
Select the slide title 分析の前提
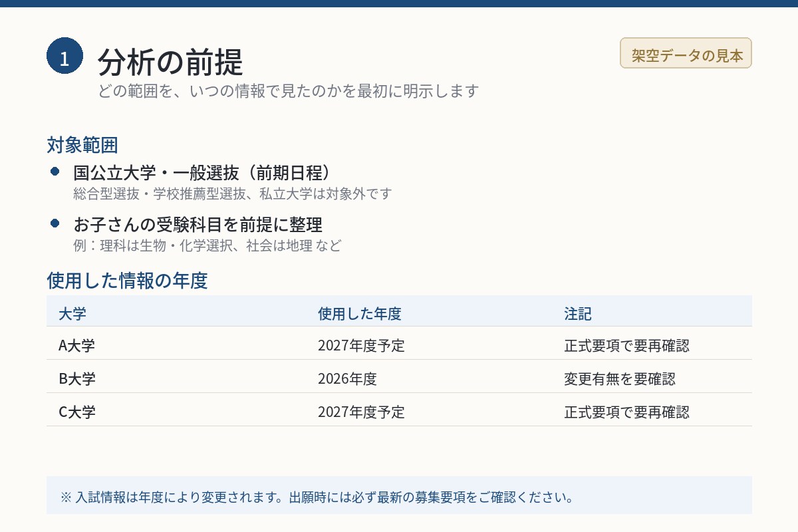pos(171,63)
